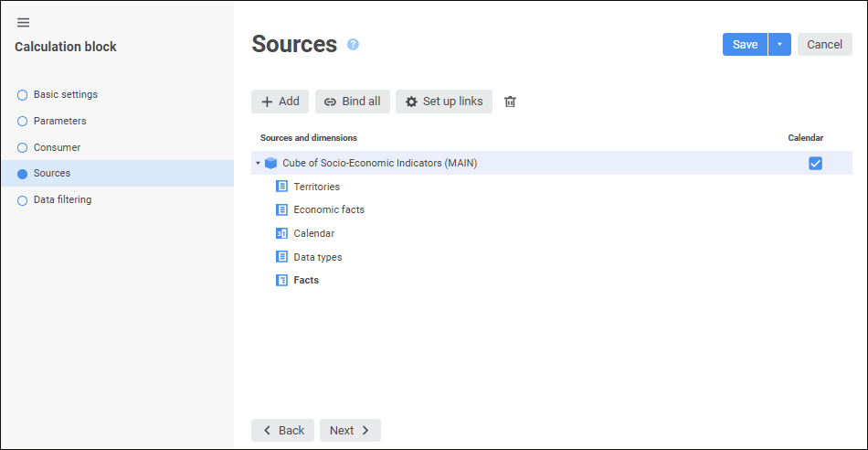
Task: Collapse the Cube of Socio-Economic Indicators node
Action: 259,164
